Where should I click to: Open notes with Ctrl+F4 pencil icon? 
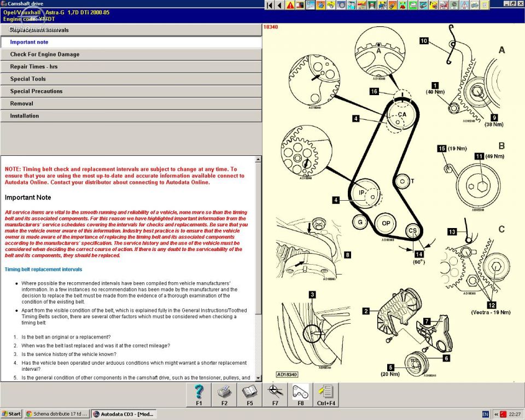coord(326,395)
